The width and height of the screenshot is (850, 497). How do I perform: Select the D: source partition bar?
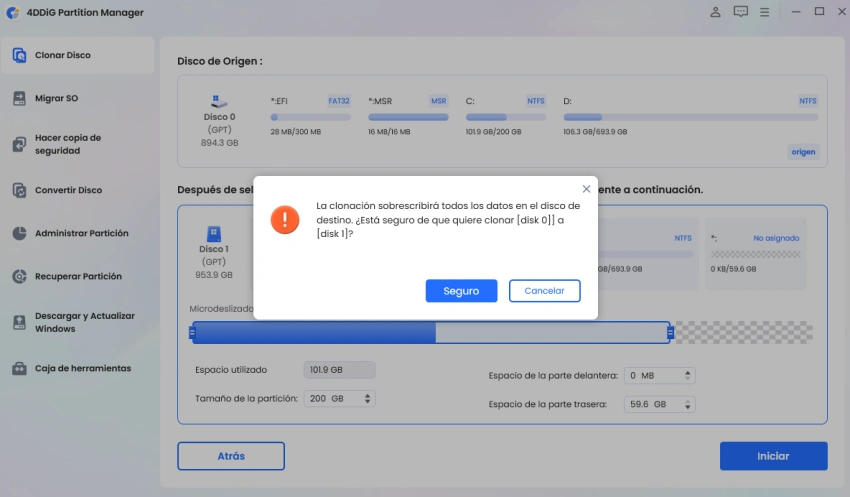[691, 117]
